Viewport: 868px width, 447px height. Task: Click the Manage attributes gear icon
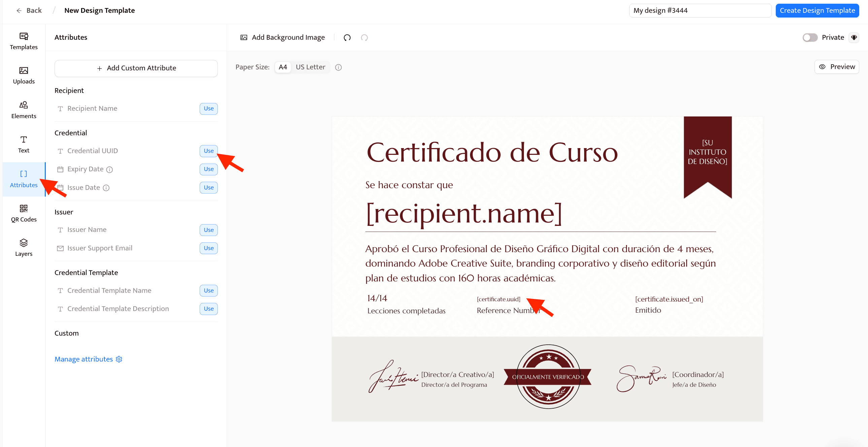click(x=119, y=359)
